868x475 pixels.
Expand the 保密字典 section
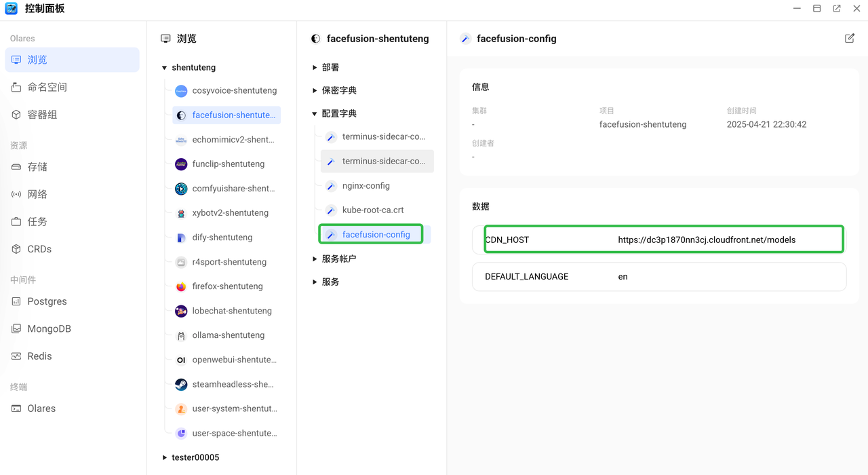315,90
